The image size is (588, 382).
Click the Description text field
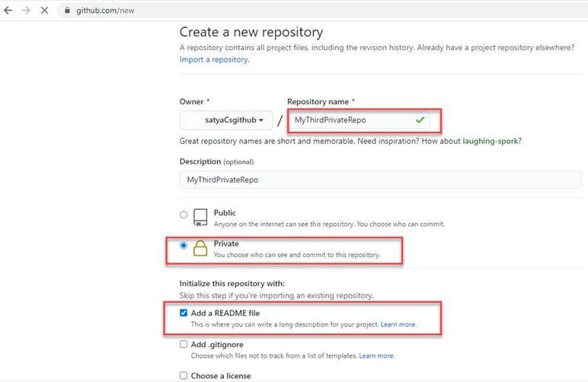[x=380, y=179]
